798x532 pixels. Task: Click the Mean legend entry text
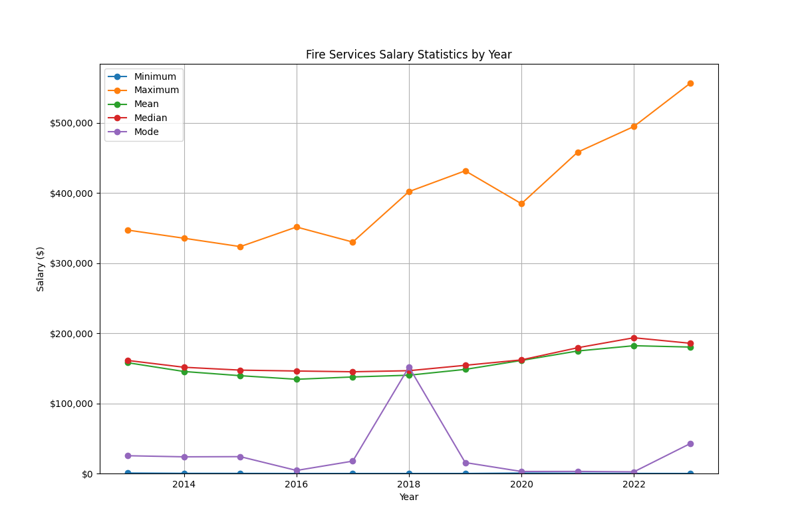[x=148, y=104]
